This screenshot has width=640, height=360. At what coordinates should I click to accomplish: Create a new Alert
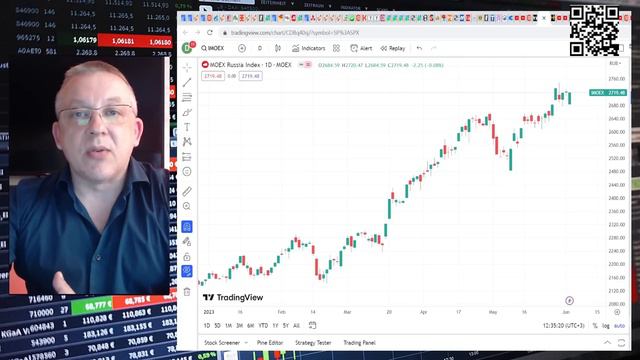pyautogui.click(x=361, y=48)
